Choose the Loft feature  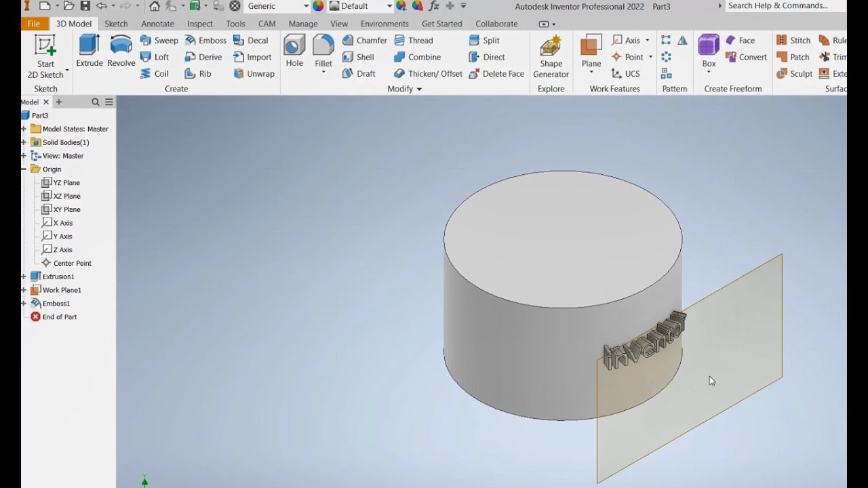155,57
